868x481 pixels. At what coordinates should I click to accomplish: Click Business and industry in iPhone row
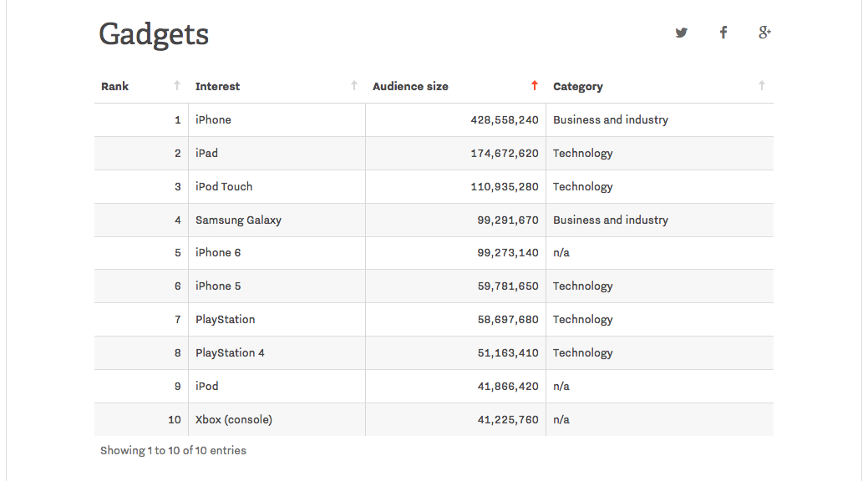pos(611,120)
